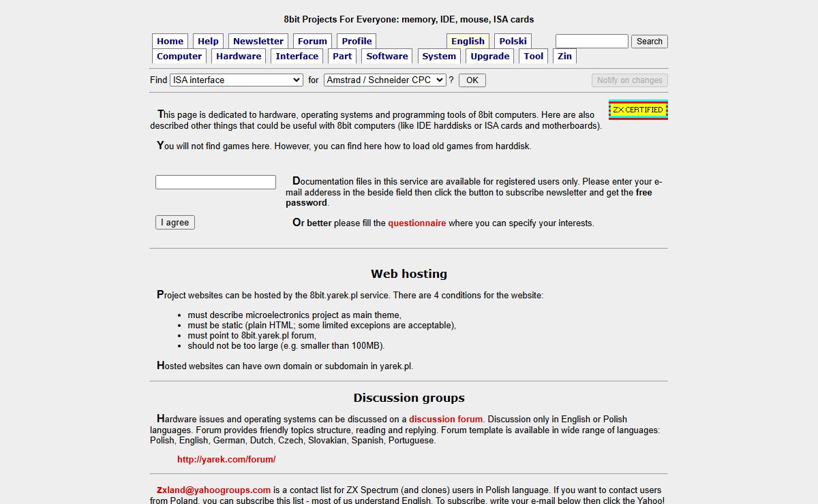Open the Home tab

170,42
